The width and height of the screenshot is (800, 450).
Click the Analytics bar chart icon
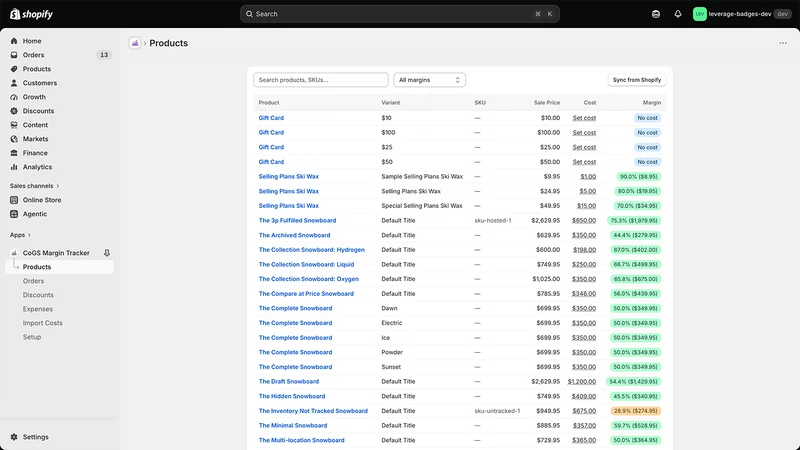tap(14, 167)
